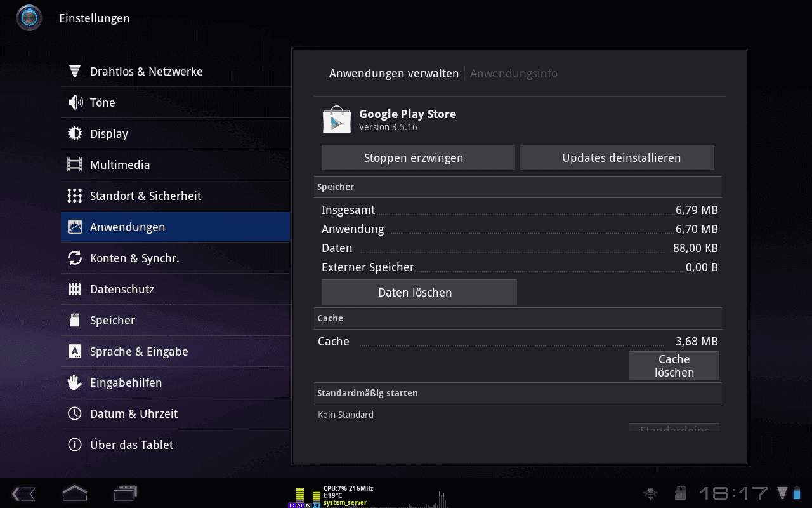Tap the CPU usage bar indicators
Viewport: 812px width, 508px height.
pos(304,497)
